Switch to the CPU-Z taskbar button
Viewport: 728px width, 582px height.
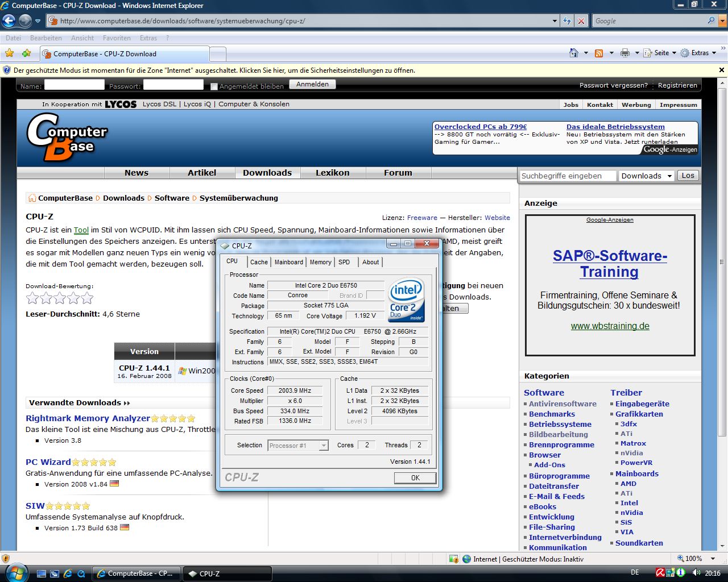pyautogui.click(x=227, y=573)
